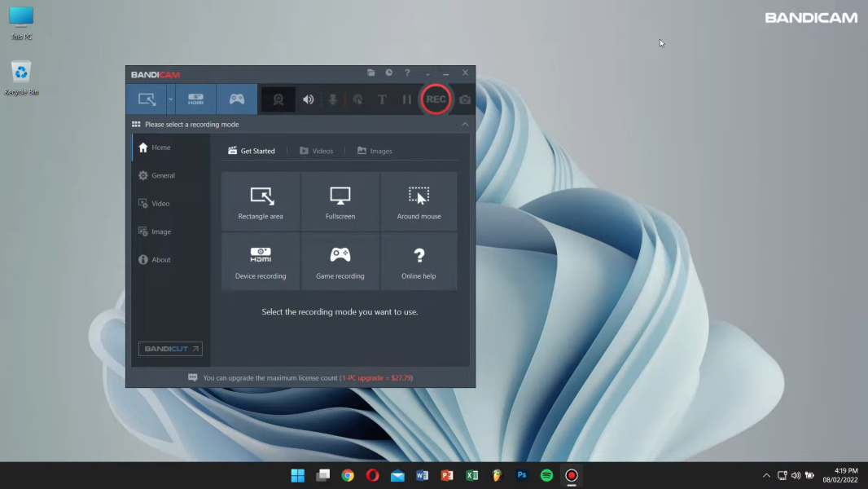Image resolution: width=868 pixels, height=489 pixels.
Task: Toggle the speaker sound icon
Action: click(309, 99)
